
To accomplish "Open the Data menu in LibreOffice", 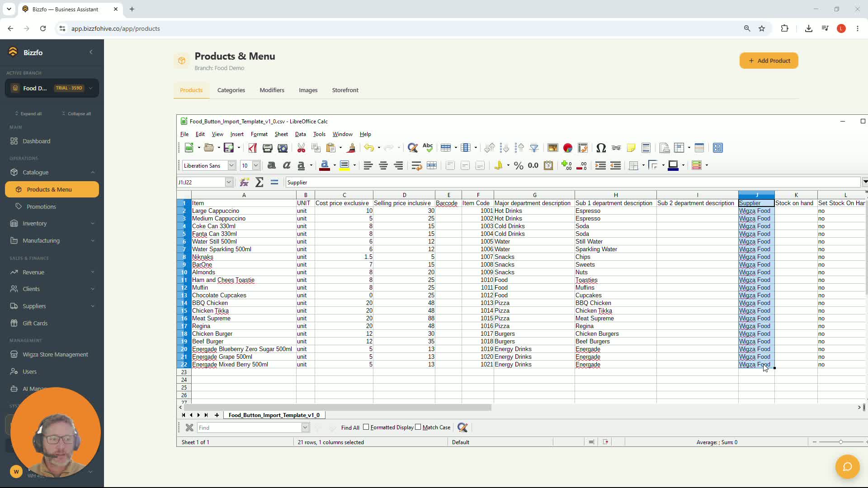I will point(300,134).
